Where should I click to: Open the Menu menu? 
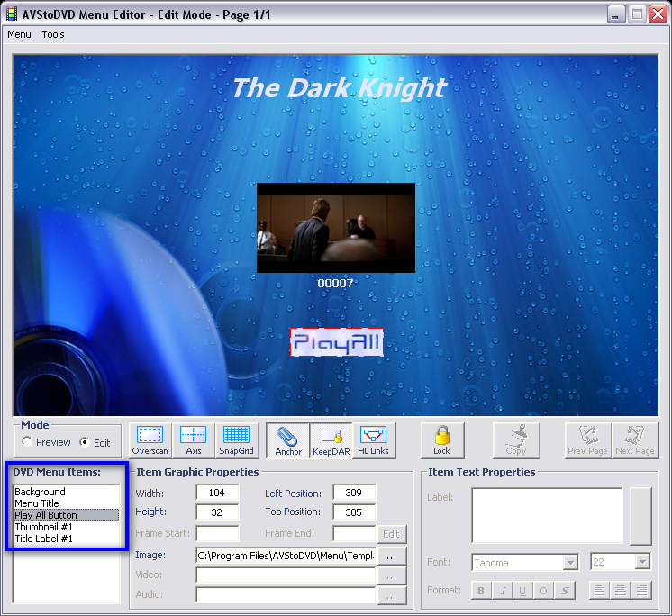tap(19, 34)
